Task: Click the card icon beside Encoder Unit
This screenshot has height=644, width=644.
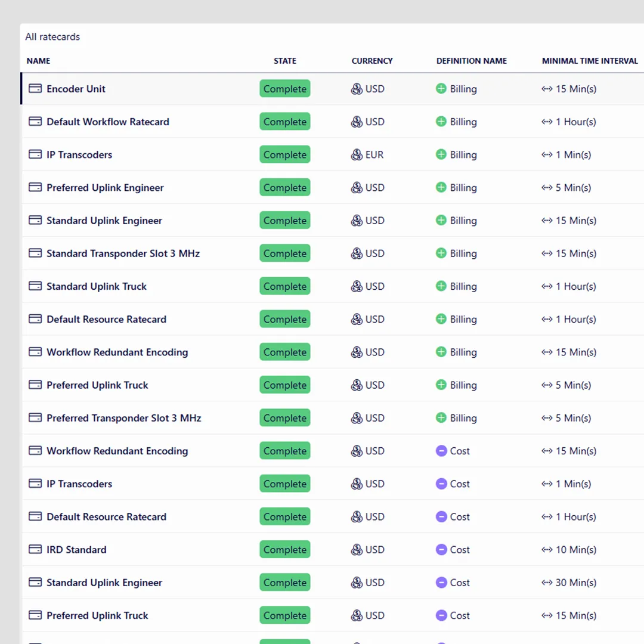Action: pyautogui.click(x=35, y=89)
